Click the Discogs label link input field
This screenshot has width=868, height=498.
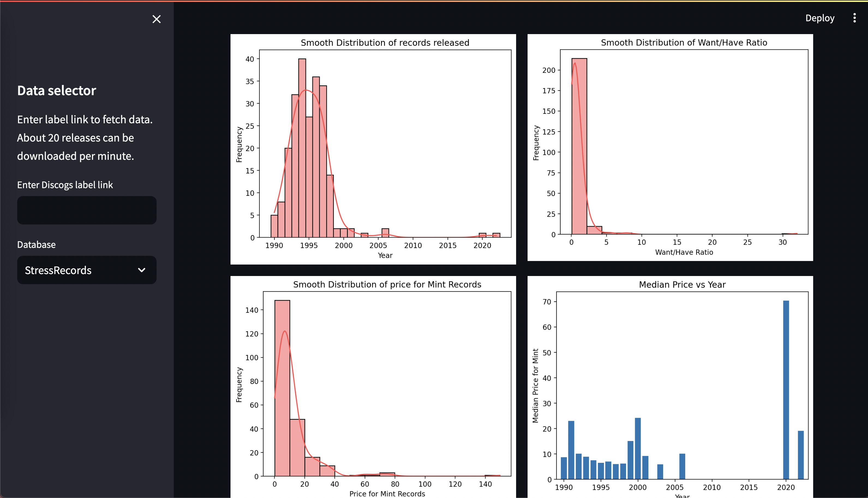(x=86, y=210)
